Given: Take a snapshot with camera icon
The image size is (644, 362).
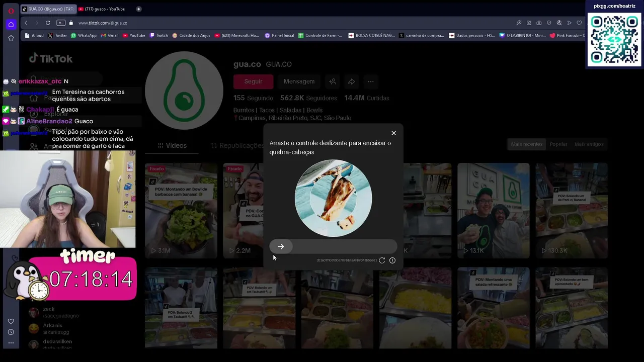Looking at the screenshot, I should (x=539, y=23).
